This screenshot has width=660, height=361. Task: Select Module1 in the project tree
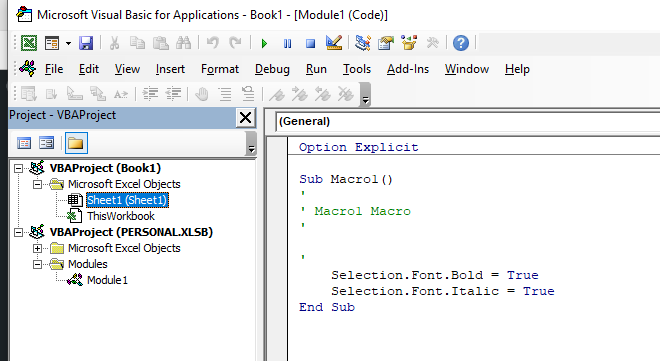click(107, 280)
